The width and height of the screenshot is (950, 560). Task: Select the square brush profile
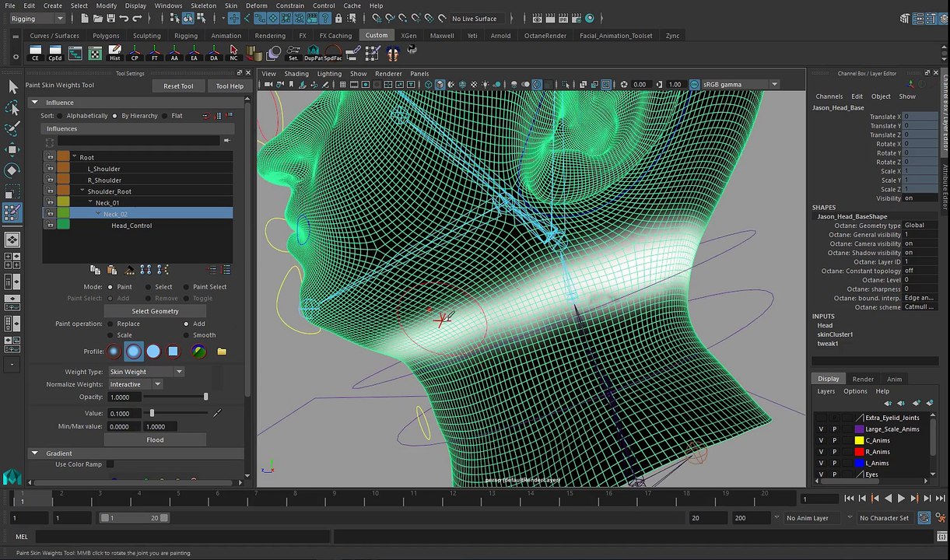(x=173, y=352)
